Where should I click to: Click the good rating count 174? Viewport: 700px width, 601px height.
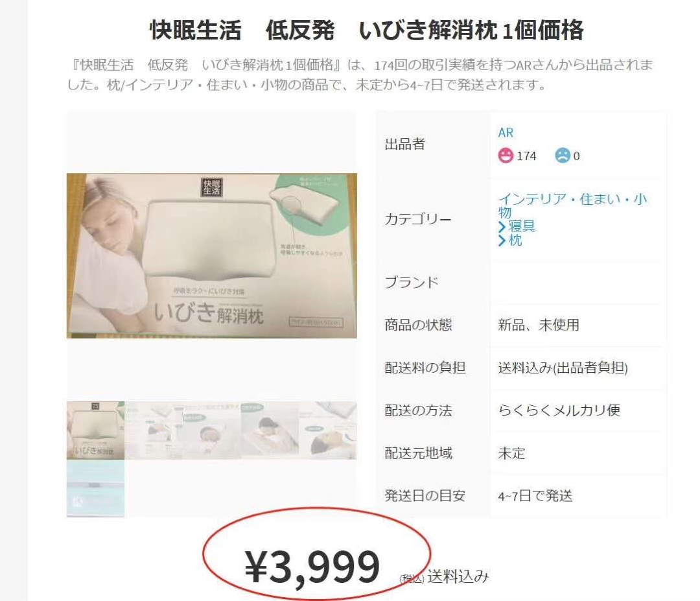pyautogui.click(x=526, y=156)
